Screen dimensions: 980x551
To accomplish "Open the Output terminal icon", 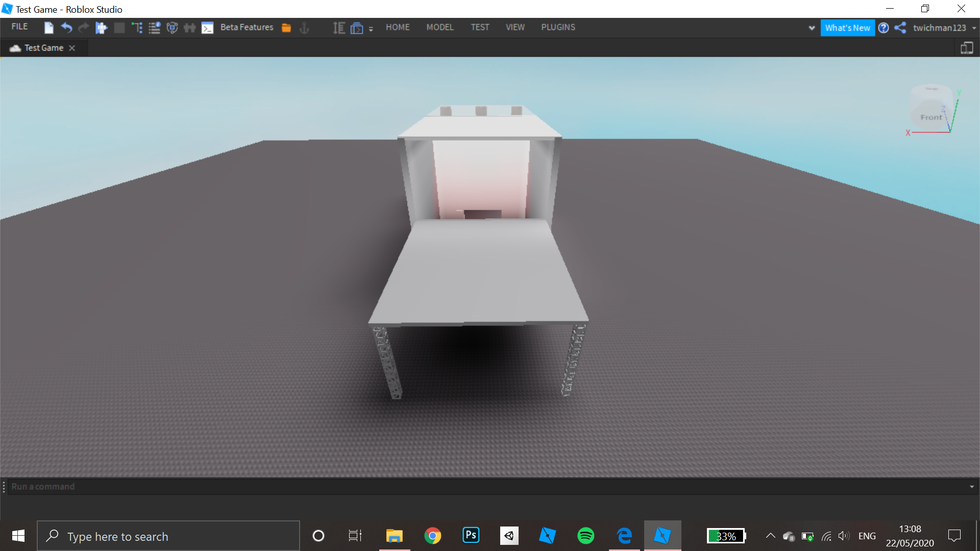I will [207, 28].
